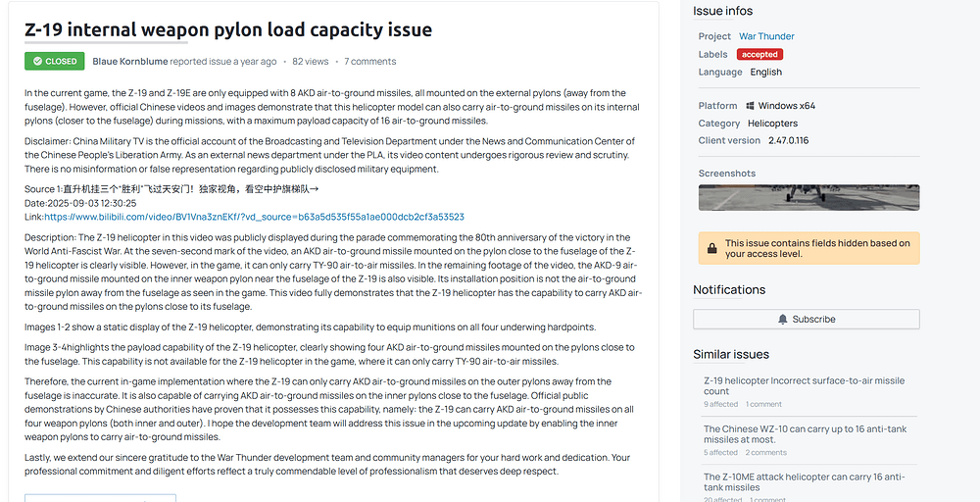Open similar issue about Chinese WZ-10 missiles
Image resolution: width=980 pixels, height=502 pixels.
pyautogui.click(x=805, y=434)
